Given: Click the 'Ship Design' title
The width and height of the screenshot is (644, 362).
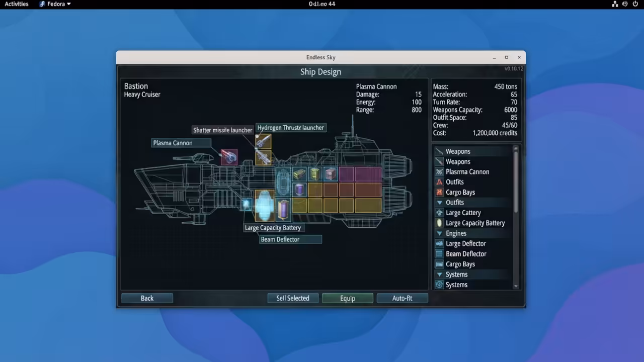Looking at the screenshot, I should [321, 72].
